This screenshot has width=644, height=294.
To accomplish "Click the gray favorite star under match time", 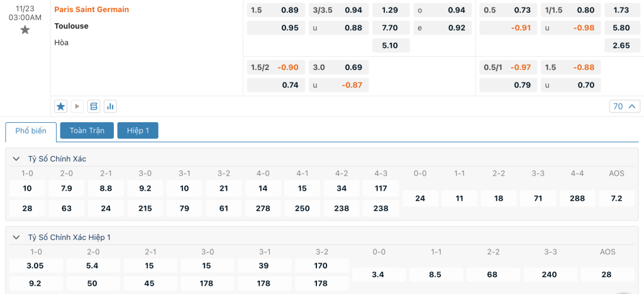I will point(25,30).
